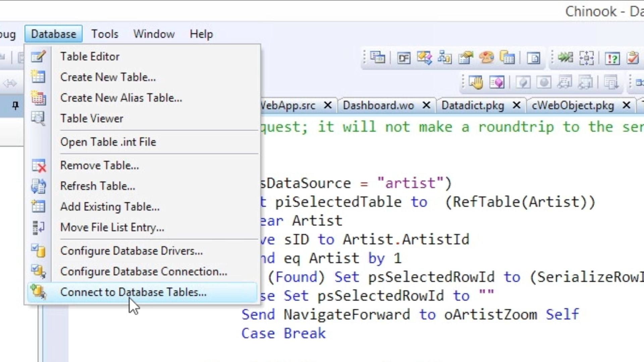Click the Window menu
The width and height of the screenshot is (644, 362).
point(154,34)
